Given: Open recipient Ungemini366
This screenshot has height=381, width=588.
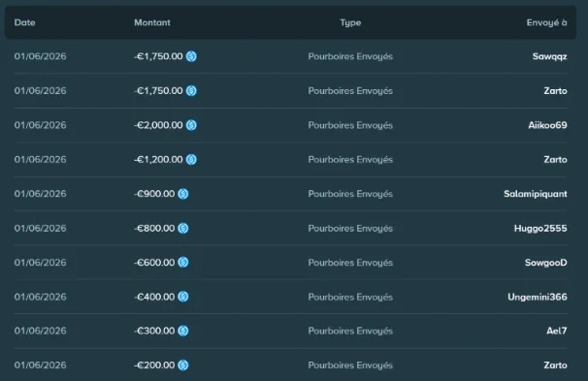Looking at the screenshot, I should [538, 297].
